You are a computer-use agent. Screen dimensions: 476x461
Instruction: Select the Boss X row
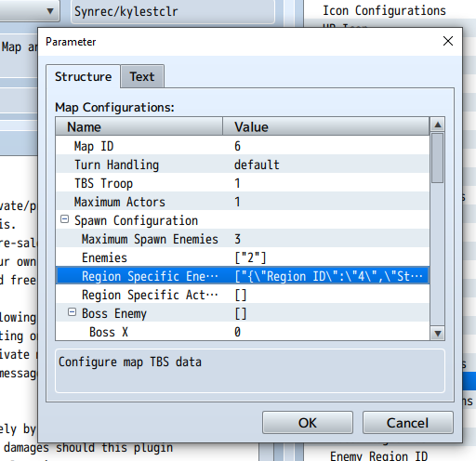click(x=243, y=332)
